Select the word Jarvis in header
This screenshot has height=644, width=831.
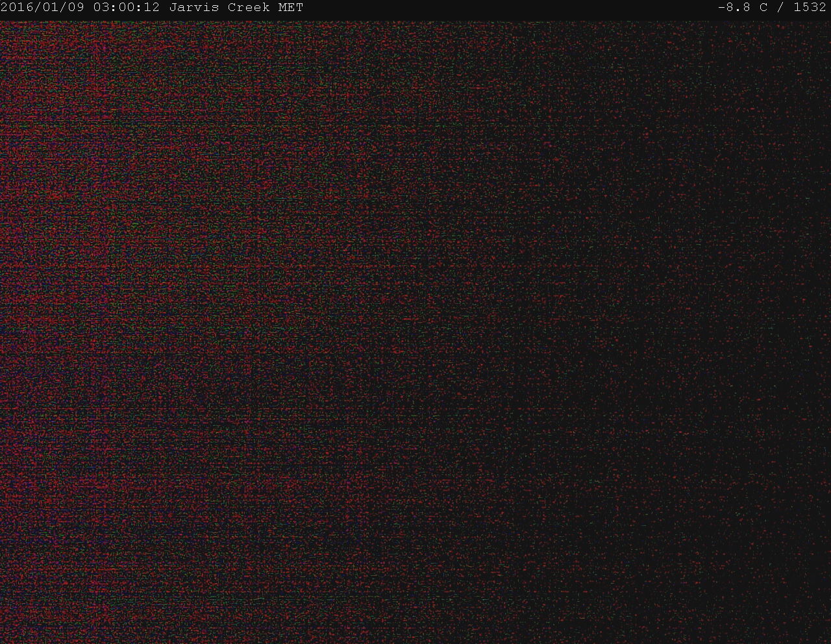[x=194, y=8]
